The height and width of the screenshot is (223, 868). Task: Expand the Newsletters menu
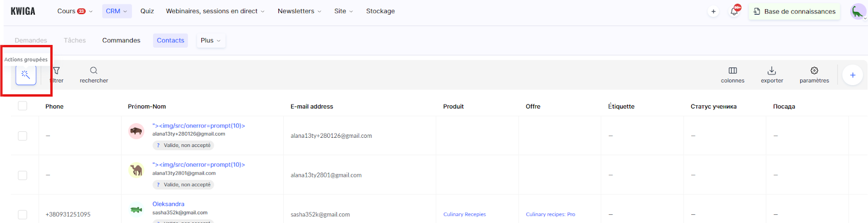pyautogui.click(x=299, y=11)
